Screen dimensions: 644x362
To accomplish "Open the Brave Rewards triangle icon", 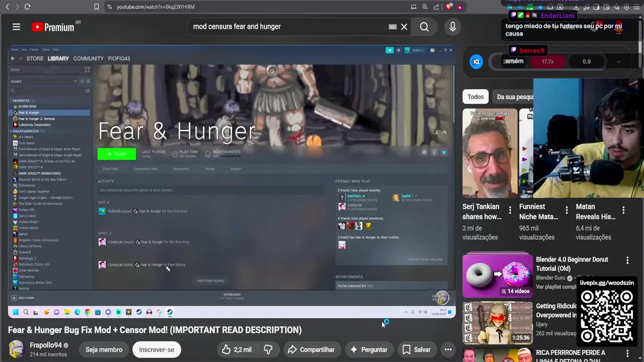I will click(460, 7).
